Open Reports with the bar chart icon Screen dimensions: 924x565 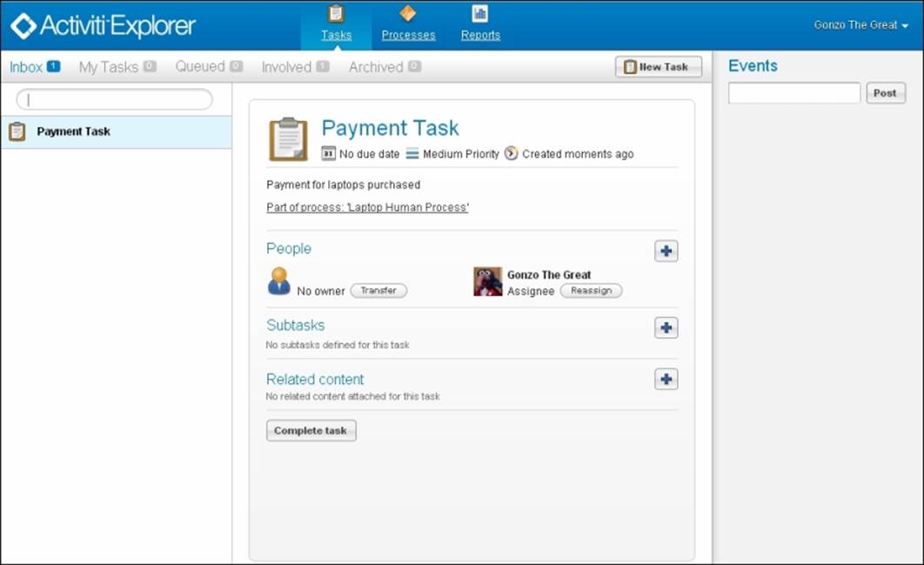[x=479, y=14]
